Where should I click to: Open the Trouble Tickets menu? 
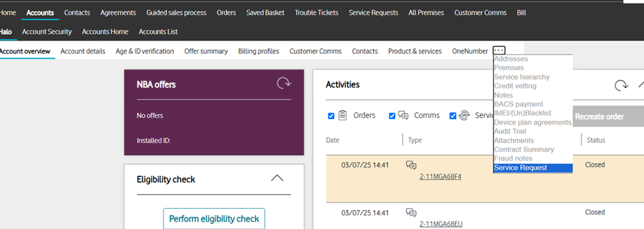point(317,13)
